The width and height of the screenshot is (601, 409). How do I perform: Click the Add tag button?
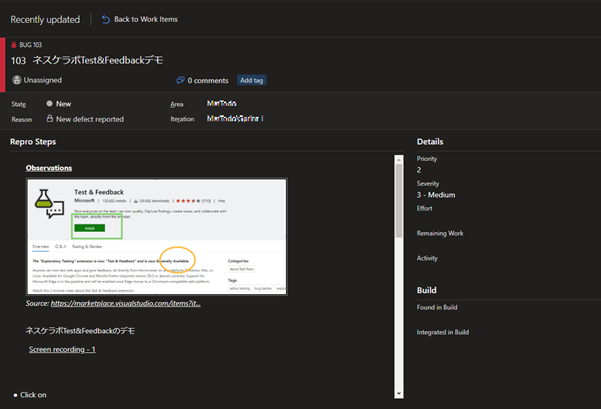tap(251, 80)
